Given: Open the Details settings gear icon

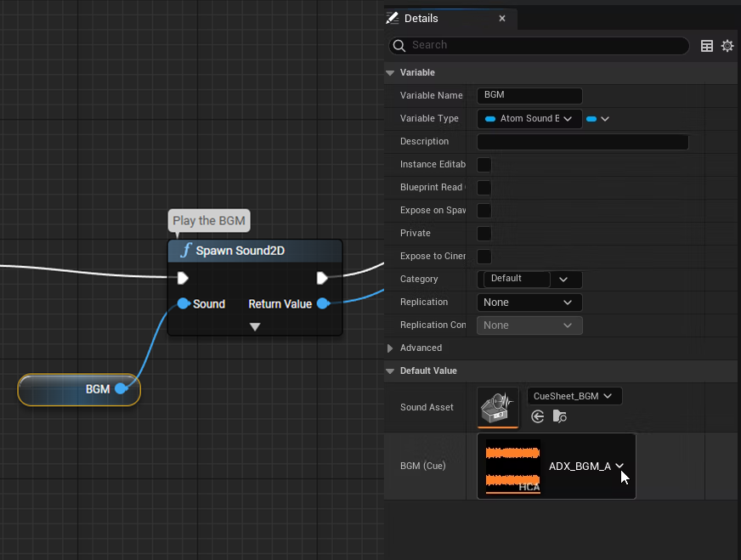Looking at the screenshot, I should [x=727, y=46].
